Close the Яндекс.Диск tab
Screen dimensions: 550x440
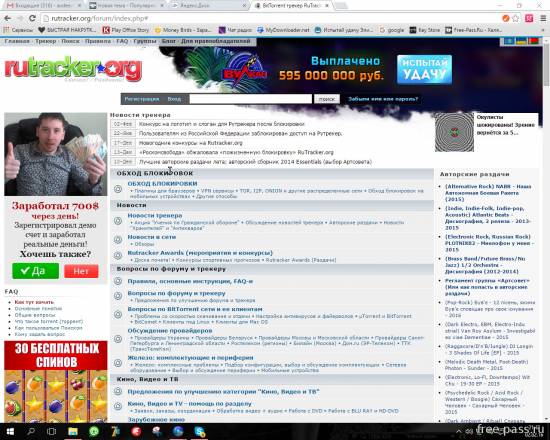click(x=244, y=6)
